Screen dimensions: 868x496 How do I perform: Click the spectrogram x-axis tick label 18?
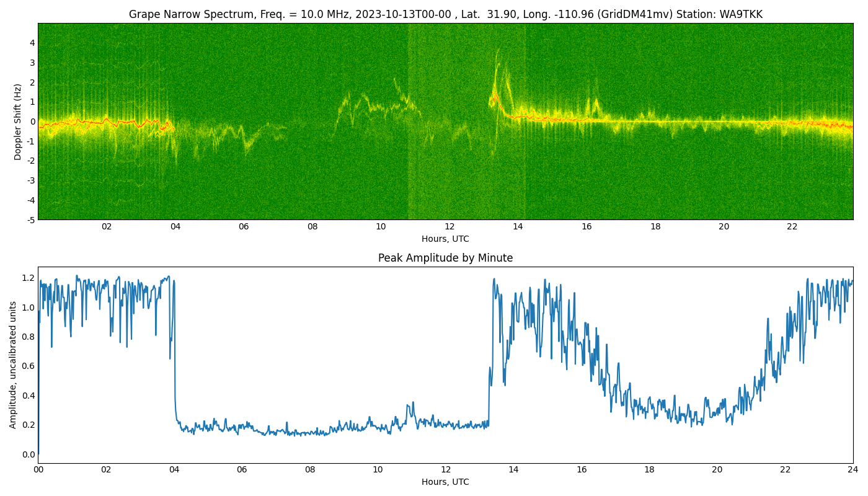pos(655,226)
